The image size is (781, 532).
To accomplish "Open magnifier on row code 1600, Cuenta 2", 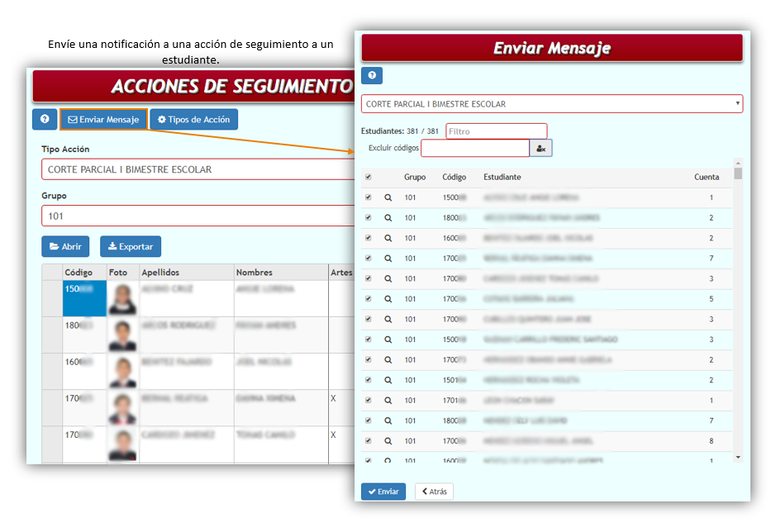I will click(388, 239).
